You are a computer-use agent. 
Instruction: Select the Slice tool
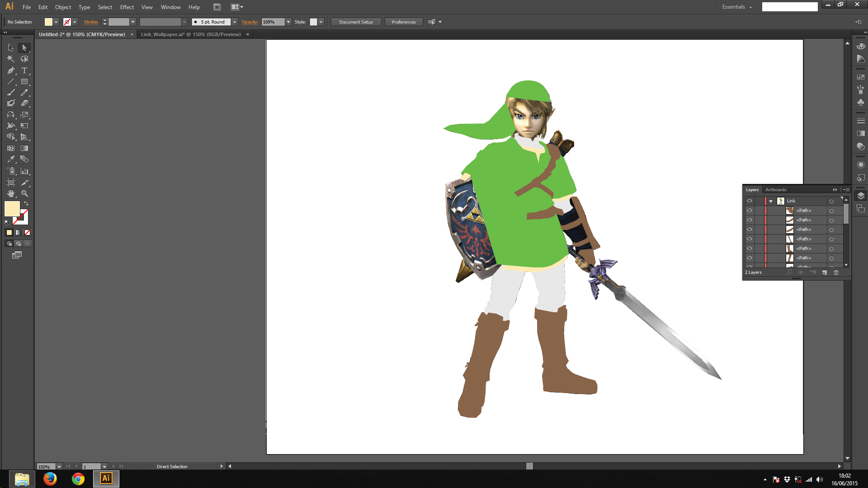(x=24, y=183)
